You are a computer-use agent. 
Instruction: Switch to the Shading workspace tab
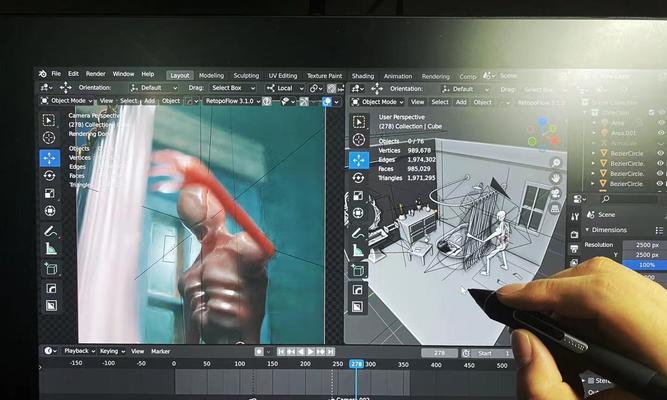[x=363, y=76]
